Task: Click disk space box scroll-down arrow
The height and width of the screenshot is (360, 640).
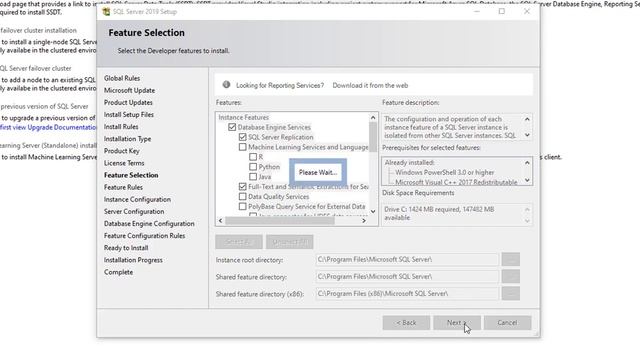Action: pyautogui.click(x=527, y=221)
